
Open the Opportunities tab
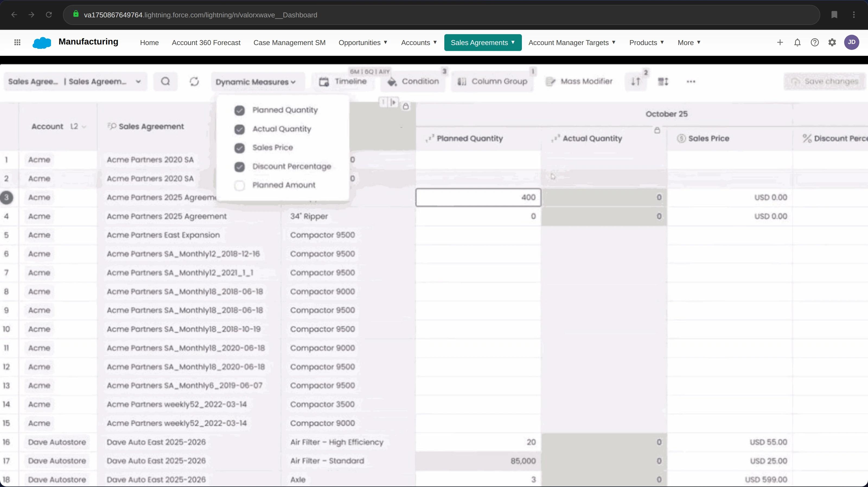[x=359, y=42]
